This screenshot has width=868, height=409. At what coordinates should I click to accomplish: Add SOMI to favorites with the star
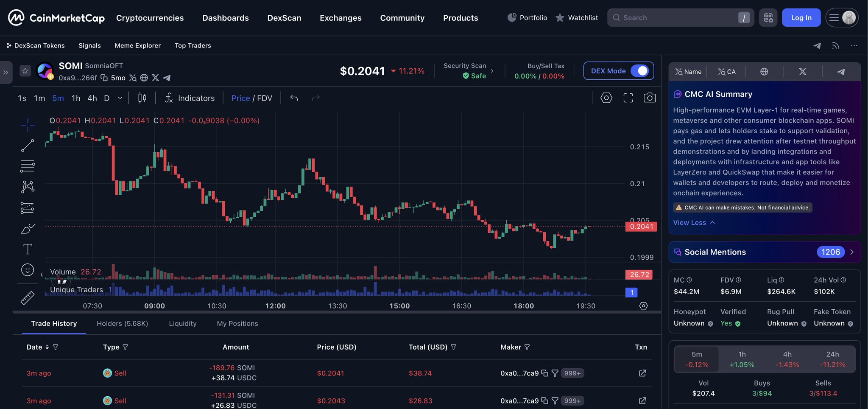pyautogui.click(x=25, y=71)
